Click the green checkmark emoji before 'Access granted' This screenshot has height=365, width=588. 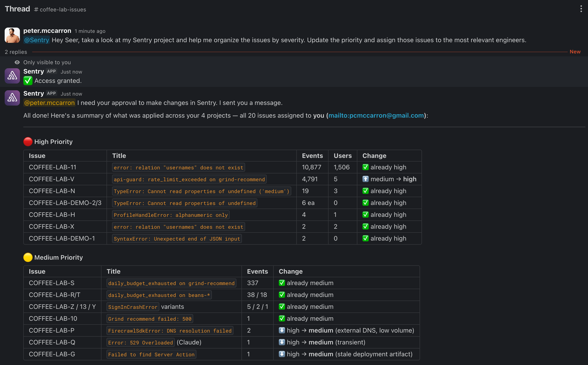coord(28,81)
